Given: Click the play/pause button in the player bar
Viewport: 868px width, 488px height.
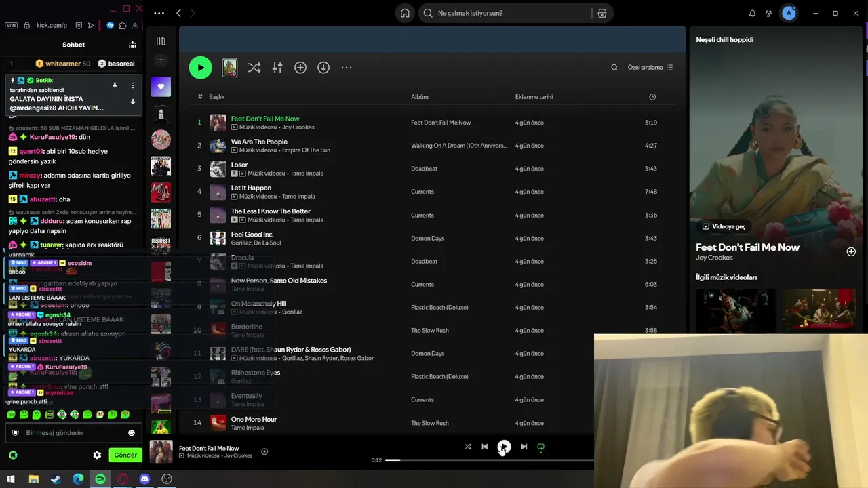Looking at the screenshot, I should (x=504, y=447).
